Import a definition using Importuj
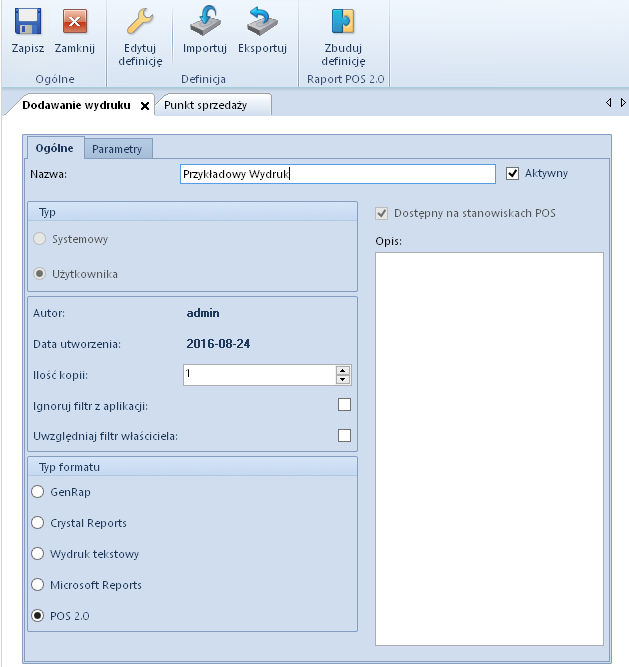Image resolution: width=629 pixels, height=667 pixels. pos(205,31)
